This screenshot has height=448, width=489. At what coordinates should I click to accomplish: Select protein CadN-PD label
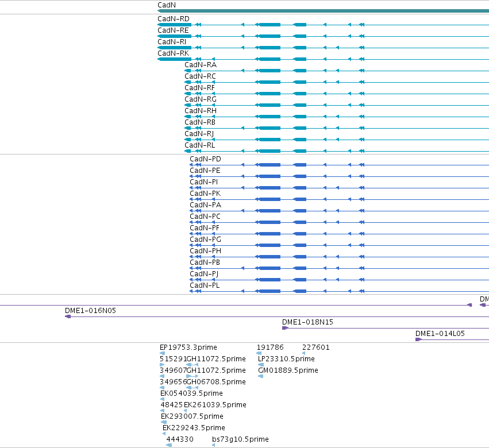pos(206,159)
